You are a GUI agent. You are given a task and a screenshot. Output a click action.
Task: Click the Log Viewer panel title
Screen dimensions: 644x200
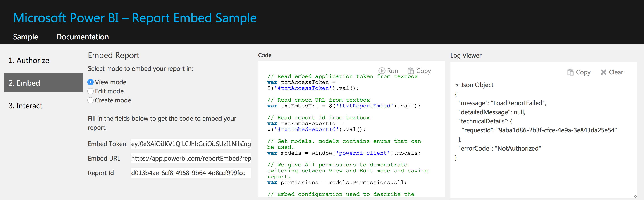click(466, 55)
